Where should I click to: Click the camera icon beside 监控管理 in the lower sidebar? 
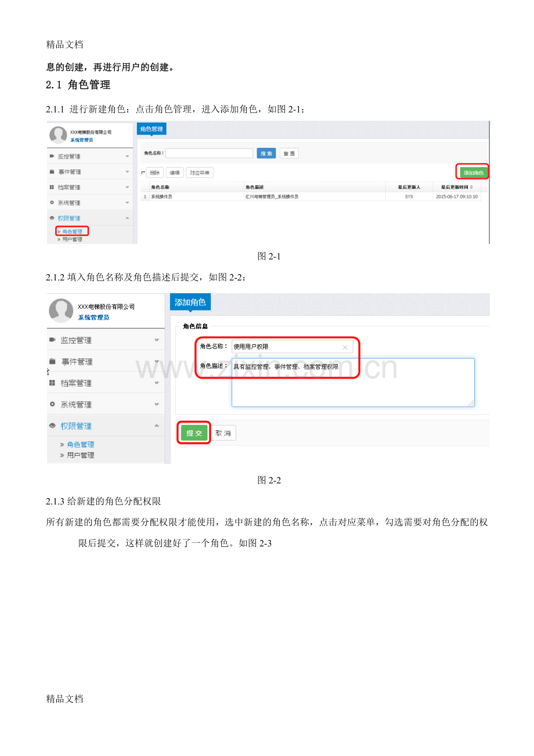click(x=52, y=340)
